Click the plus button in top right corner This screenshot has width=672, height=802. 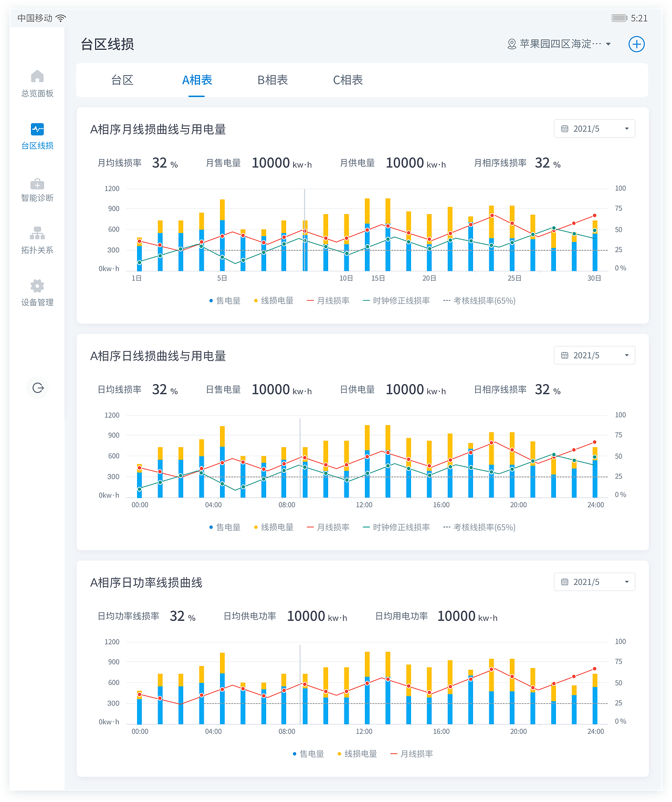point(636,44)
